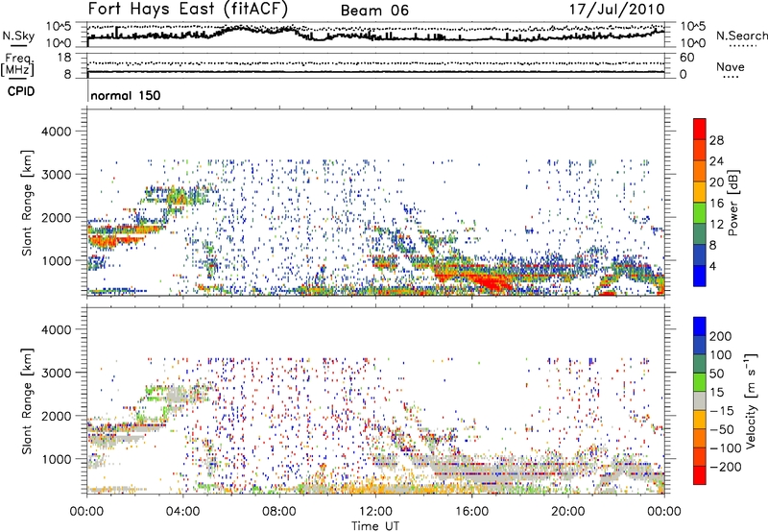Click the '12:00' time axis label
This screenshot has height=532, width=768.
375,512
